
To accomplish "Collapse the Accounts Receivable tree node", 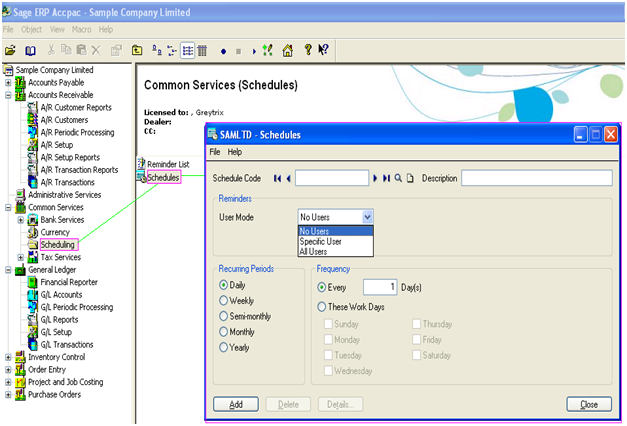I will tap(8, 95).
